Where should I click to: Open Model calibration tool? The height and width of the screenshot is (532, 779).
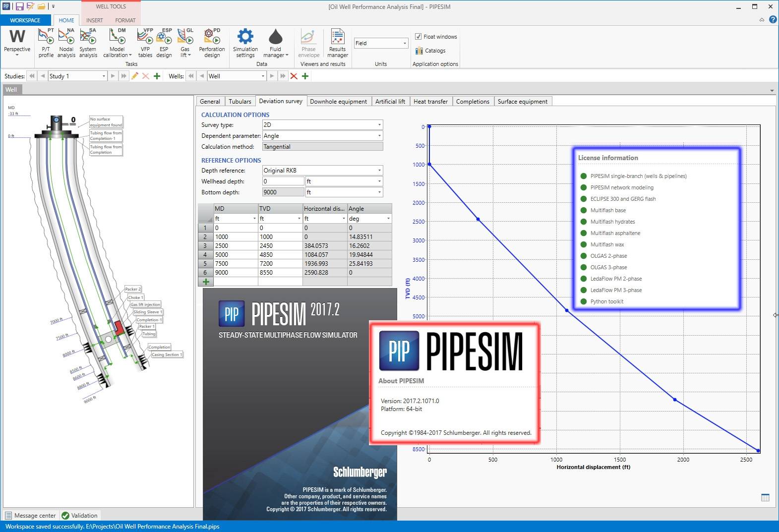(x=118, y=43)
